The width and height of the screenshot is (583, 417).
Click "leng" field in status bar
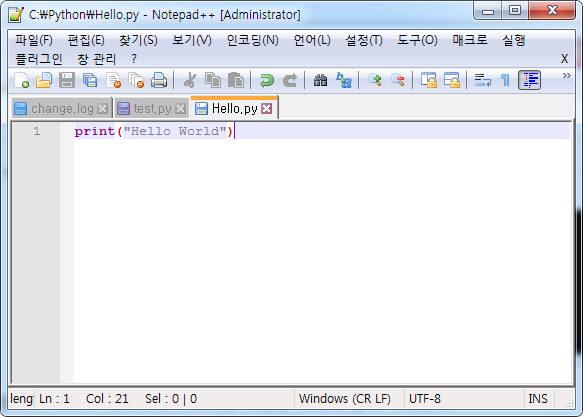pyautogui.click(x=22, y=399)
